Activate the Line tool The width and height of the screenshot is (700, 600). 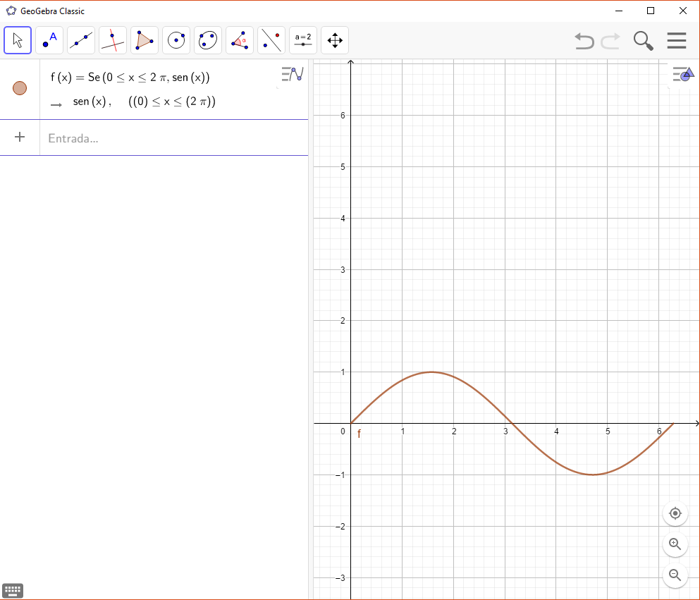(81, 40)
